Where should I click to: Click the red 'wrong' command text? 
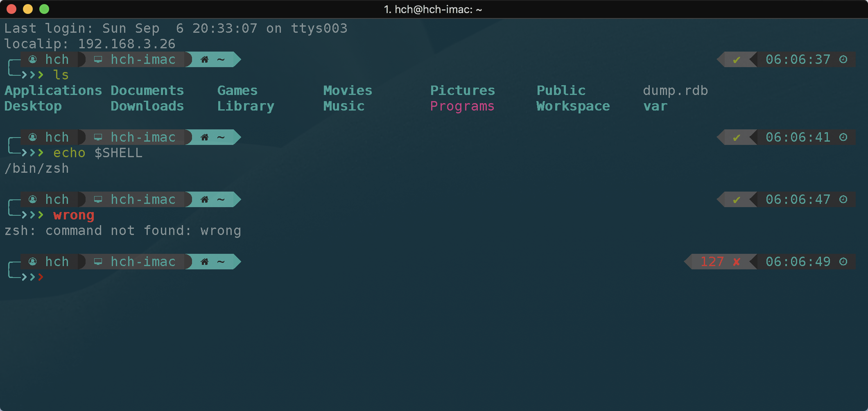74,215
